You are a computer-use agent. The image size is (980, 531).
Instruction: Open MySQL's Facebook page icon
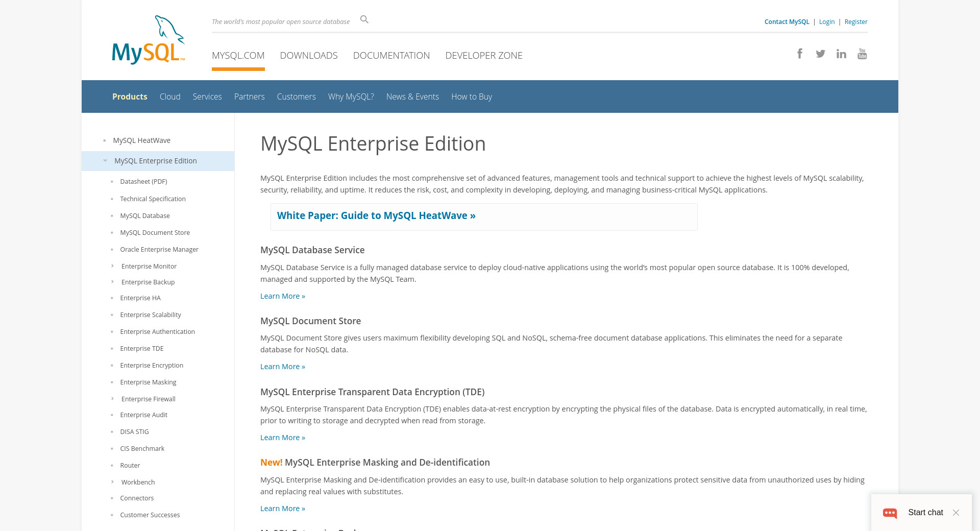click(x=800, y=54)
